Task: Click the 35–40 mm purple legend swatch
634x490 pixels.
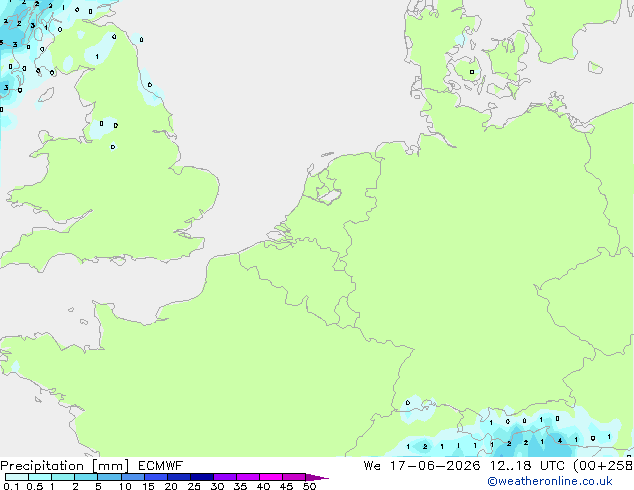Action: pyautogui.click(x=248, y=477)
